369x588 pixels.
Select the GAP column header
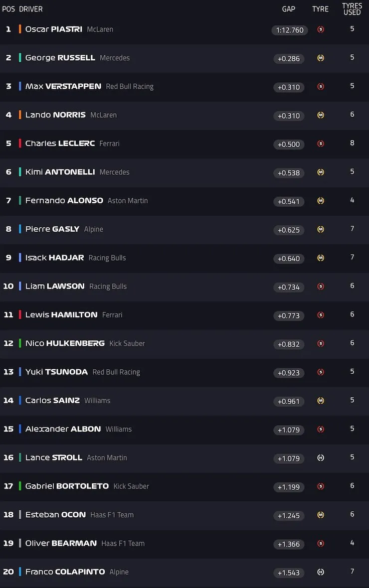tap(289, 9)
